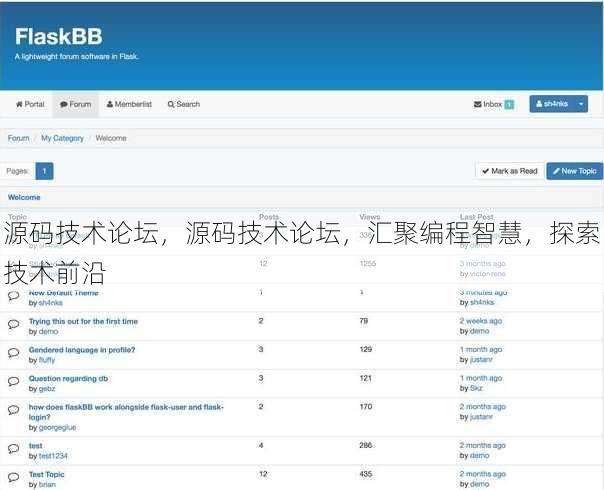Click the speech bubble icon for Trying this out
Screen dimensions: 604x490
[13, 324]
